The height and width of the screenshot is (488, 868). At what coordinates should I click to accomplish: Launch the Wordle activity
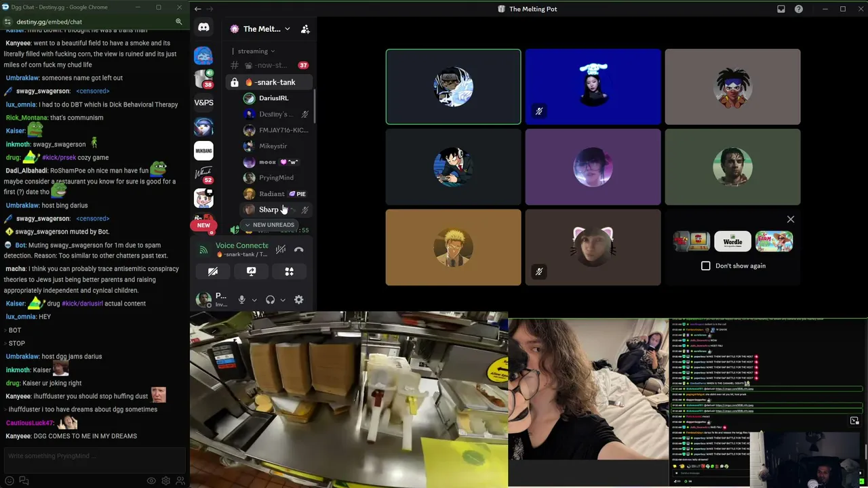732,241
